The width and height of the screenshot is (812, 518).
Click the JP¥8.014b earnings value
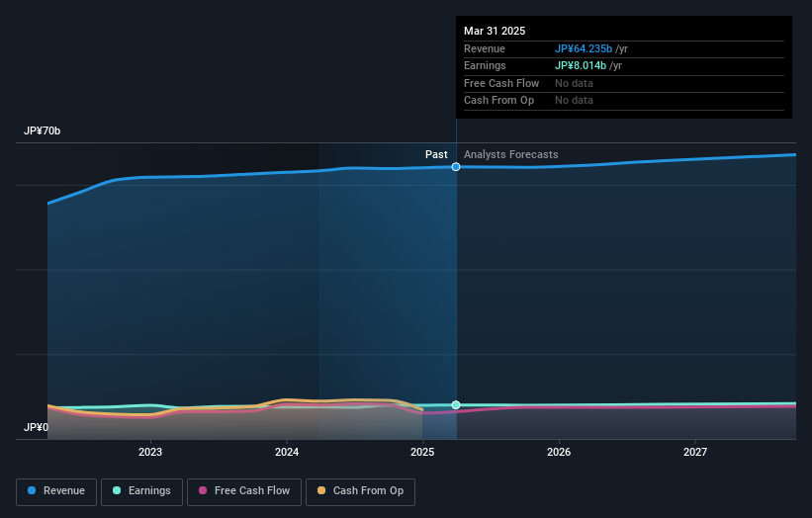click(x=581, y=65)
